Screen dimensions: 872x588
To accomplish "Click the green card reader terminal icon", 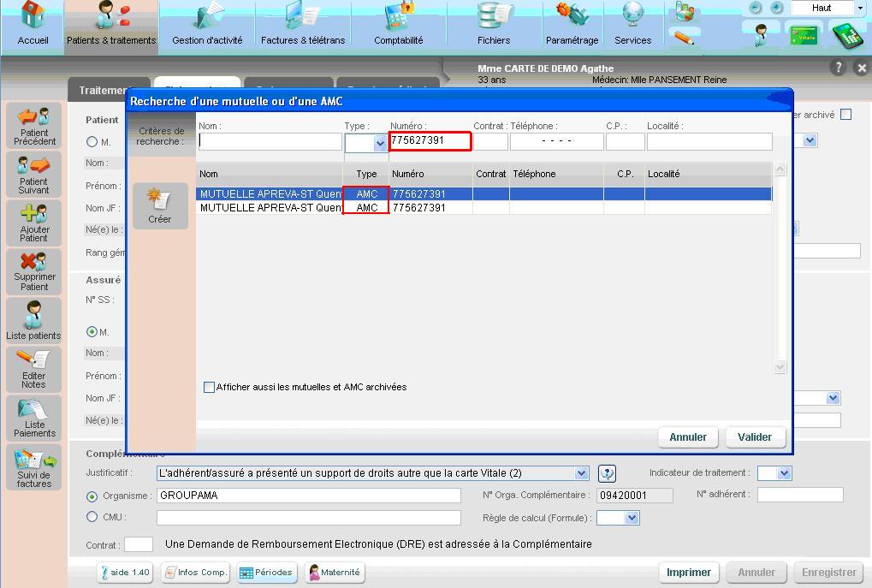I will [x=847, y=34].
